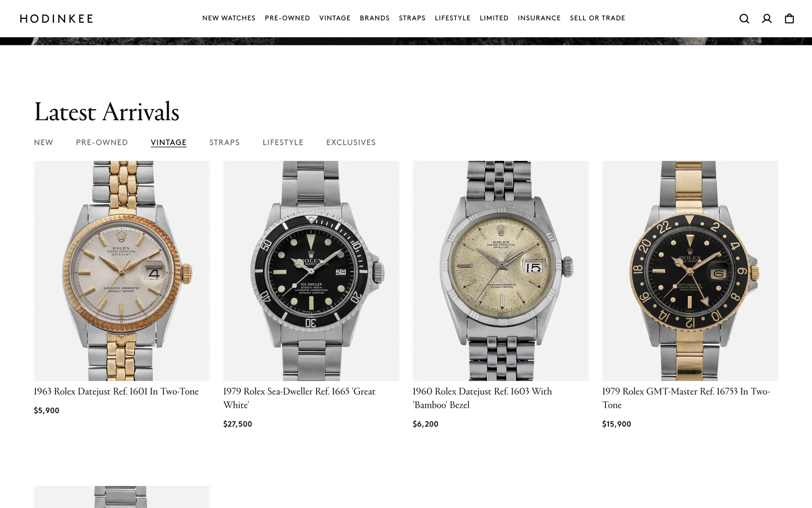View the 1960 Datejust 'Bamboo' Bezel photo

click(501, 271)
